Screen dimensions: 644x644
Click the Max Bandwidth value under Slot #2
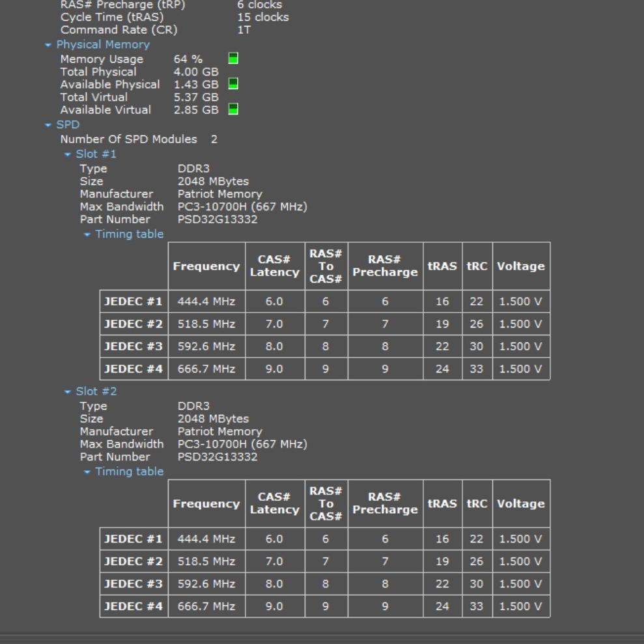(242, 444)
